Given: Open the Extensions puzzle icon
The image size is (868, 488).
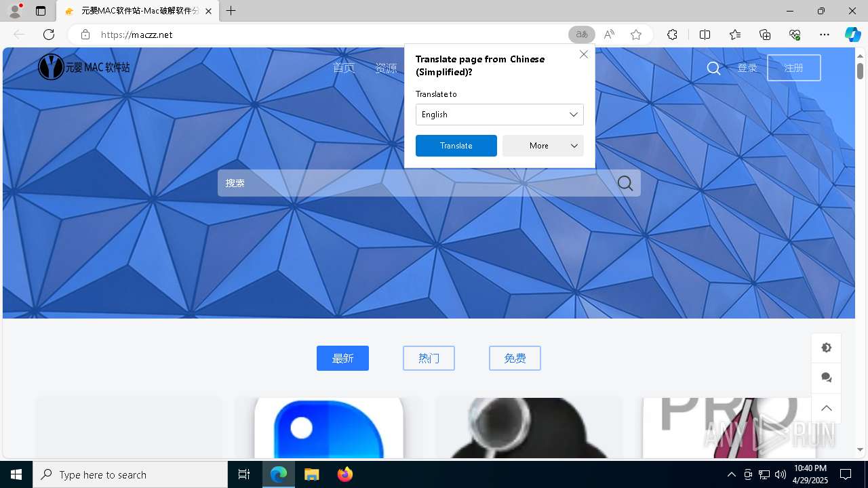Looking at the screenshot, I should tap(672, 35).
